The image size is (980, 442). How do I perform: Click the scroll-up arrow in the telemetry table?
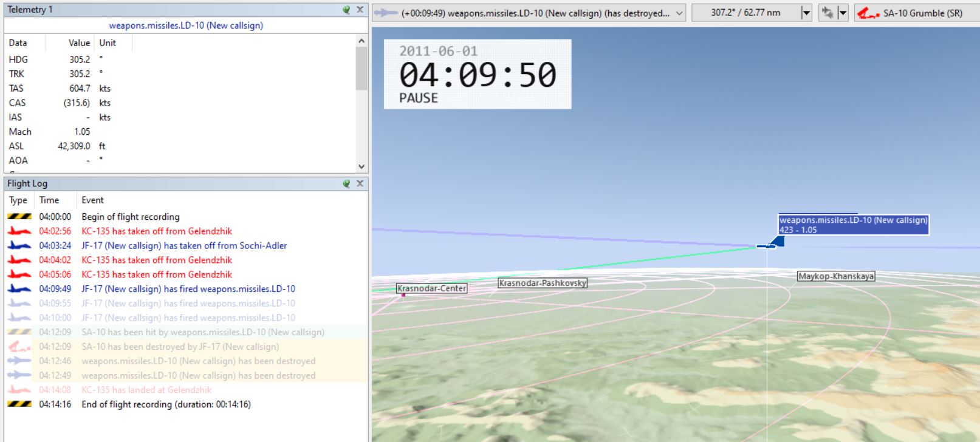click(362, 41)
